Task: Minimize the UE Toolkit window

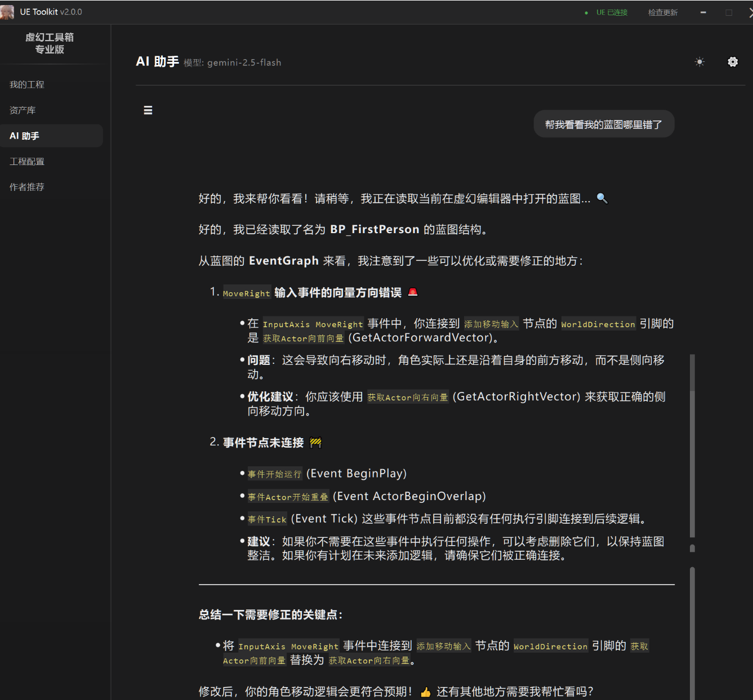Action: click(x=703, y=12)
